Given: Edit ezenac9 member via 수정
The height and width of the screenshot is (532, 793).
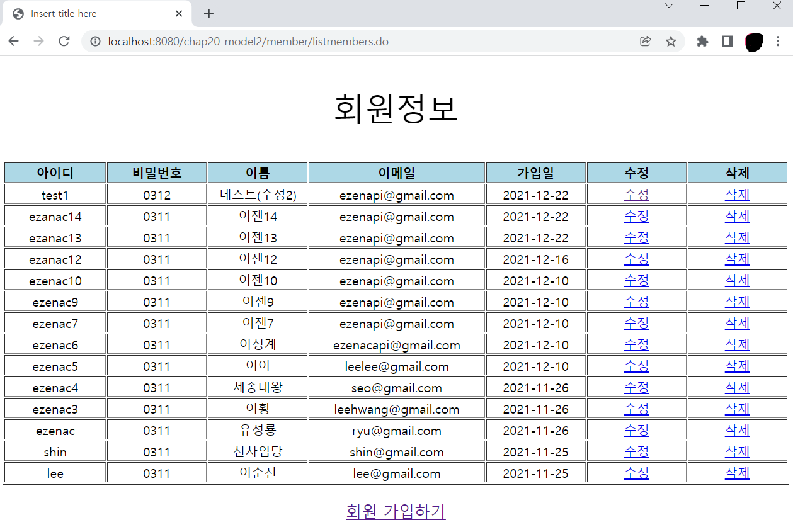Looking at the screenshot, I should click(x=637, y=302).
